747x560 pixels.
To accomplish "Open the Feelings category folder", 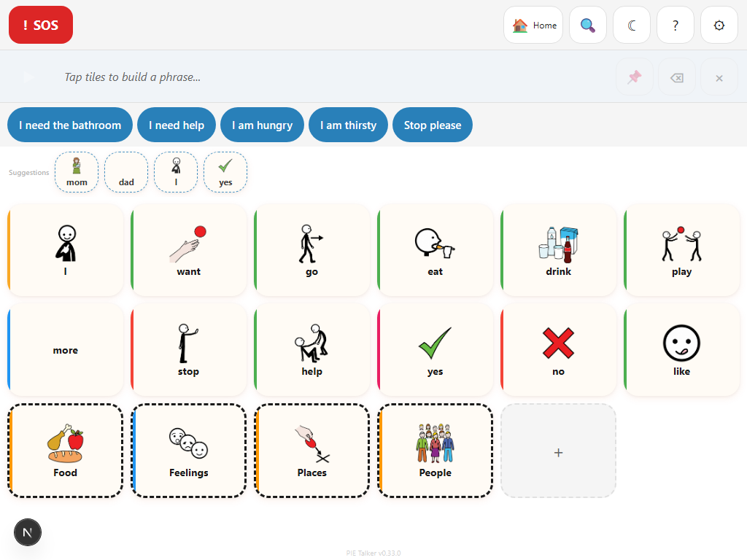I will point(189,451).
